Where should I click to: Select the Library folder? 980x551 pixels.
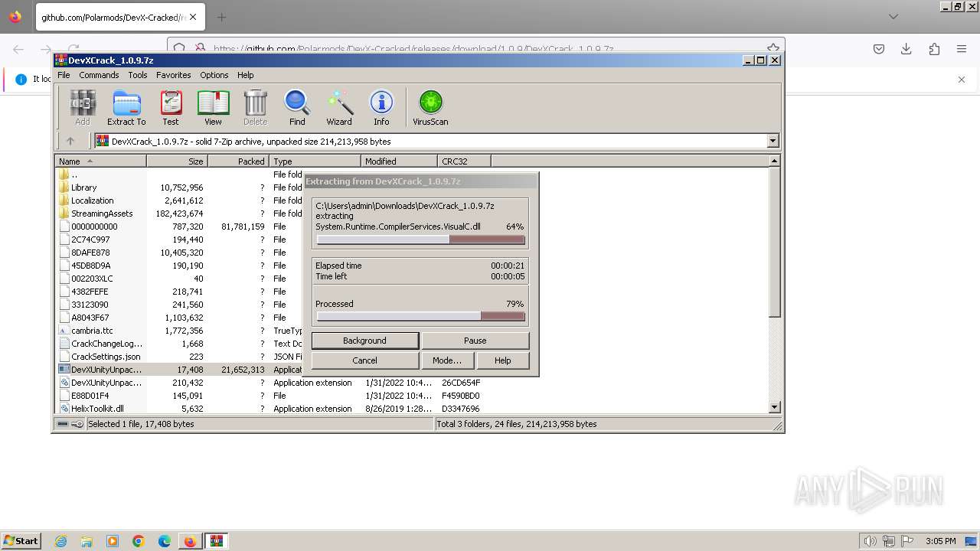(84, 187)
